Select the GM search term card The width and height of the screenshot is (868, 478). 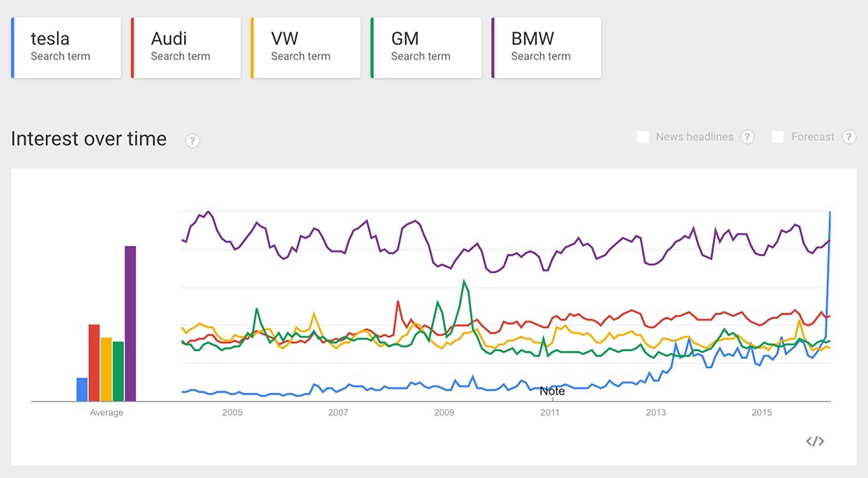pyautogui.click(x=427, y=47)
